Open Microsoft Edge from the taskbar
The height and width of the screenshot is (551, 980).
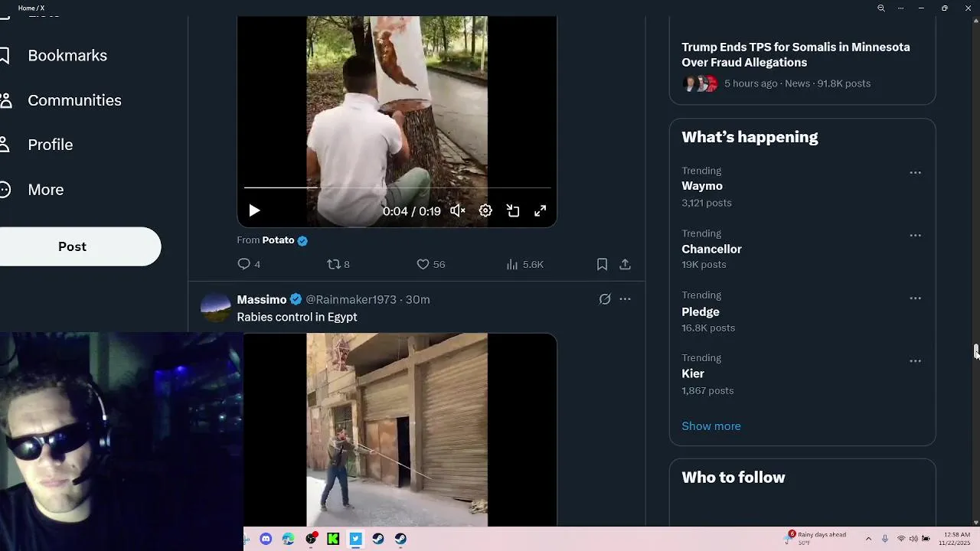(288, 539)
